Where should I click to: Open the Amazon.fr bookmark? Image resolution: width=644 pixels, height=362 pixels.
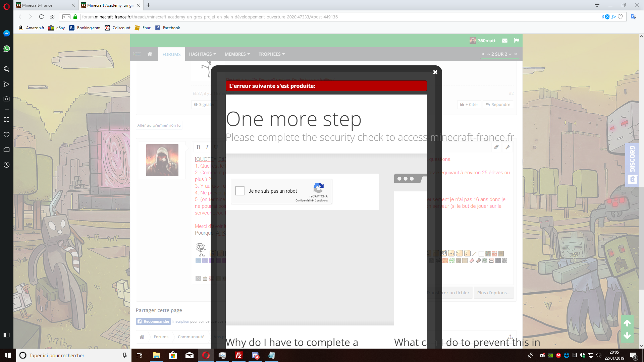point(32,28)
